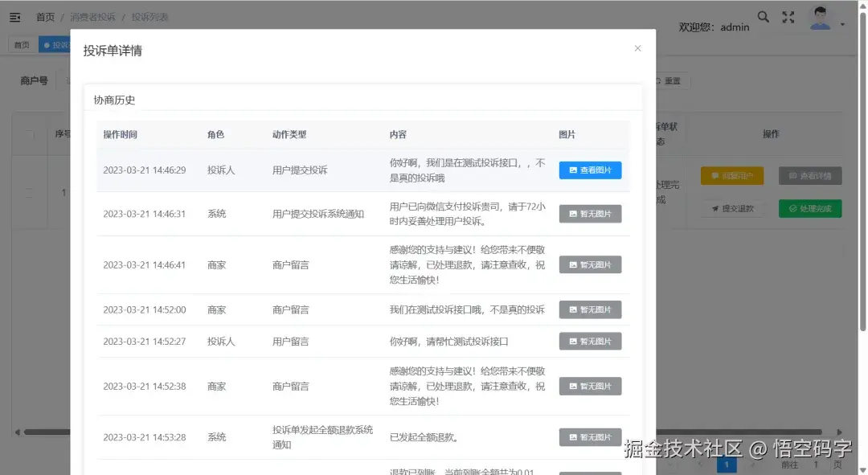Viewport: 868px width, 475px height.
Task: Go to 首页 via the breadcrumb link
Action: 45,16
